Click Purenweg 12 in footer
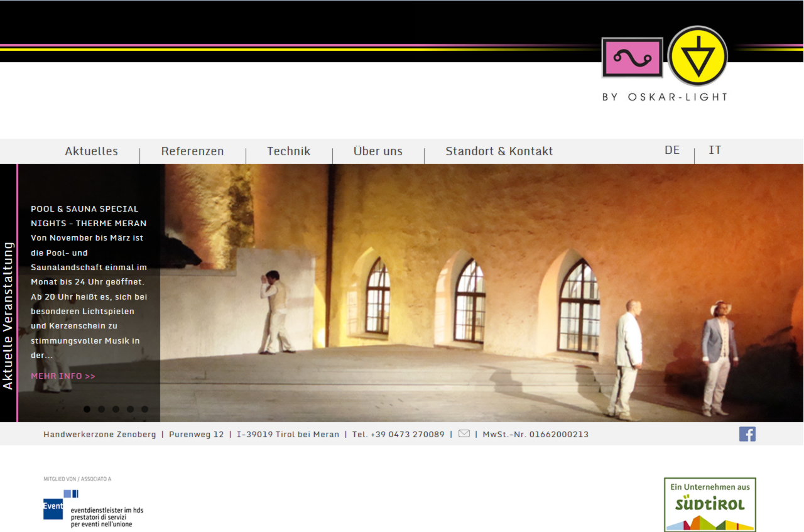 [197, 435]
